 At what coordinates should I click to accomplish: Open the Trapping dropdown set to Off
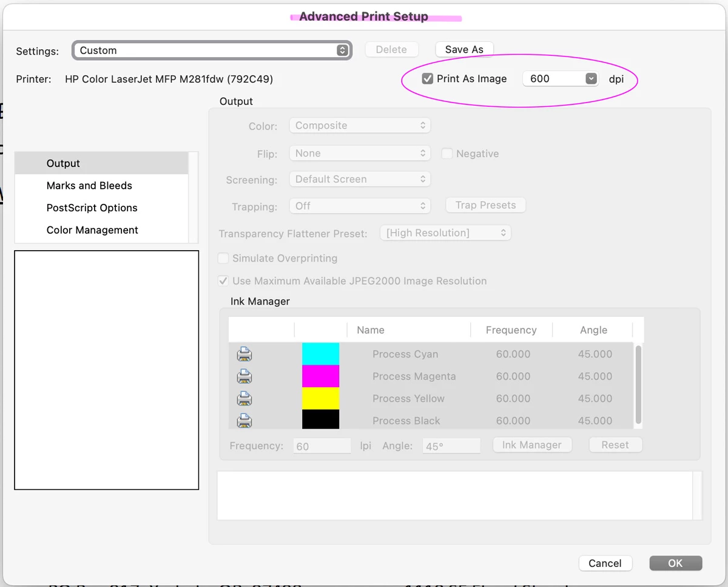pos(360,206)
